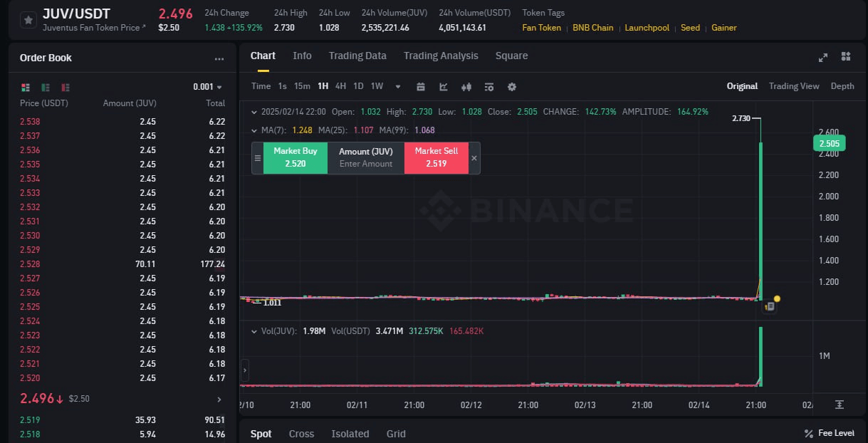Change candlestick chart style icon
This screenshot has width=868, height=443.
click(x=466, y=87)
